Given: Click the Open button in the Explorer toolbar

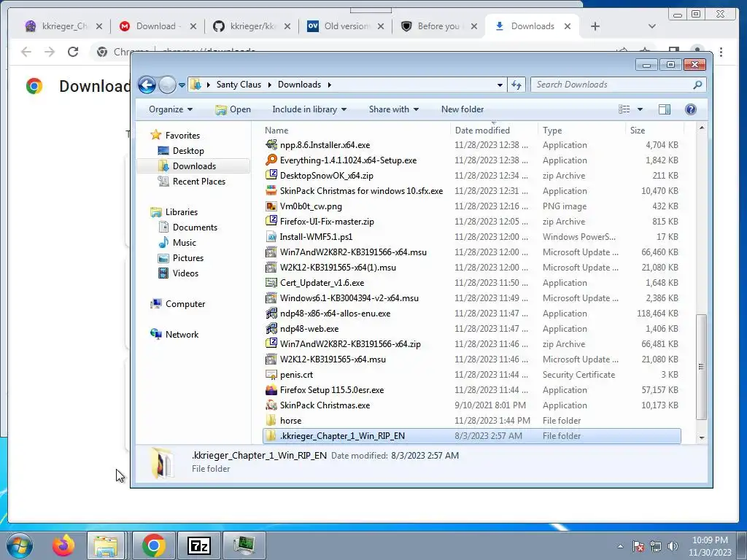Looking at the screenshot, I should (x=233, y=109).
